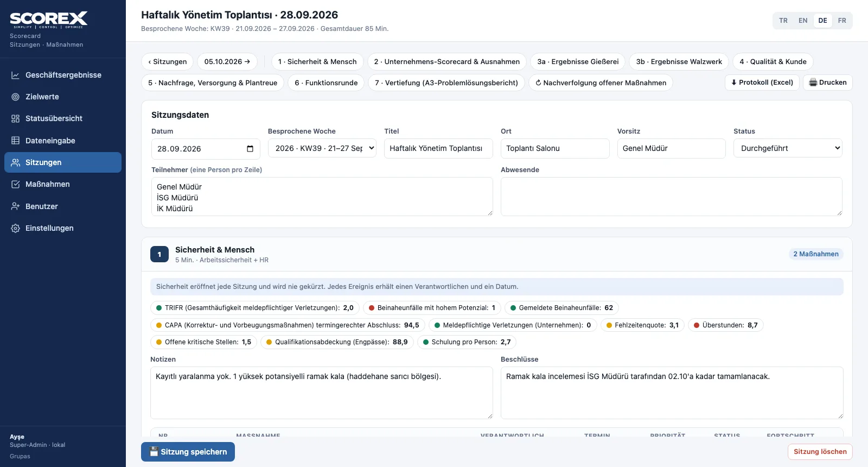868x467 pixels.
Task: Open the Besprochene Woche dropdown
Action: click(x=322, y=148)
